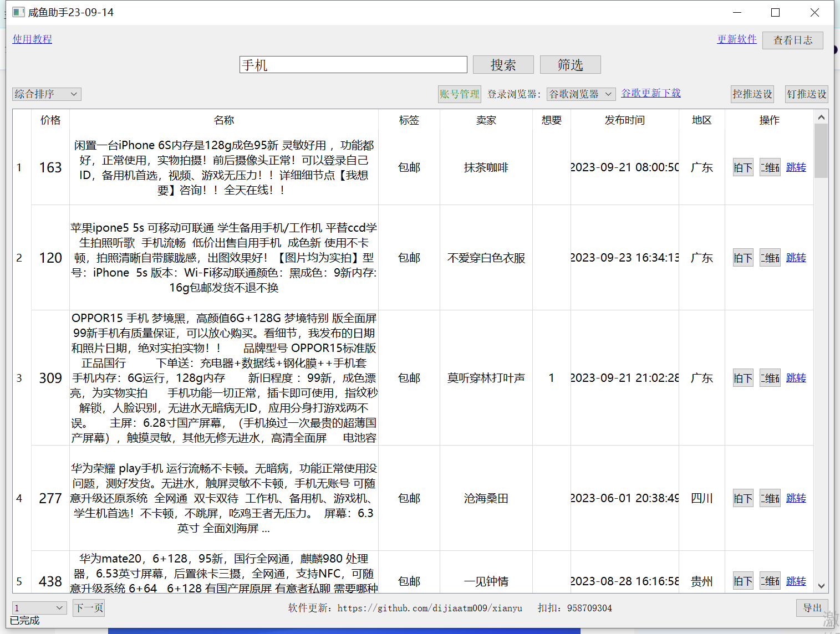Viewport: 840px width, 634px height.
Task: Open 钉推送设置 DingTalk push settings
Action: tap(806, 94)
